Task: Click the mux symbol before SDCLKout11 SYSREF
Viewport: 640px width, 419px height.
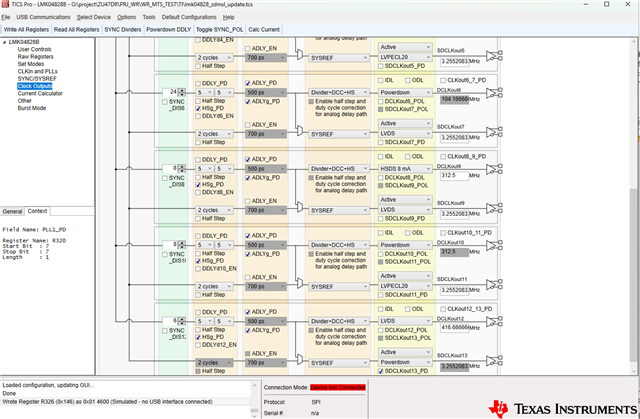Action: click(x=300, y=284)
